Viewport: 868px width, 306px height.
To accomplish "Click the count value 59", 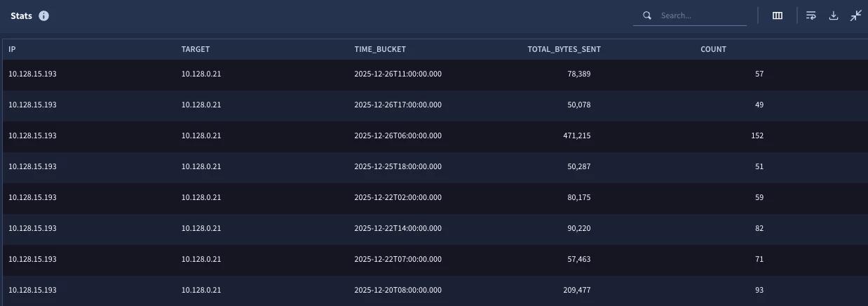I will click(x=759, y=197).
